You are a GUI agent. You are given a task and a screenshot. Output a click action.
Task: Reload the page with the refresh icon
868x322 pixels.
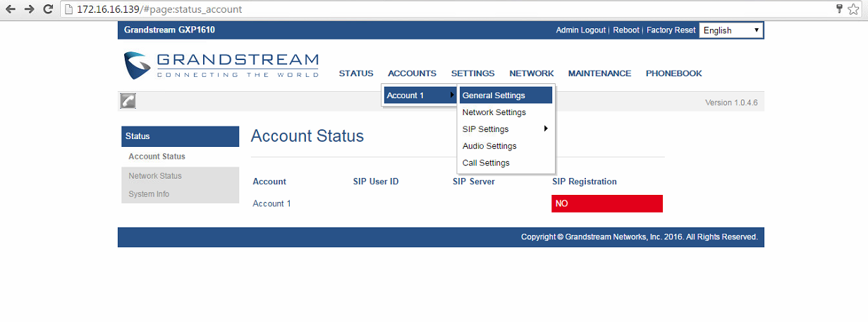(x=48, y=9)
